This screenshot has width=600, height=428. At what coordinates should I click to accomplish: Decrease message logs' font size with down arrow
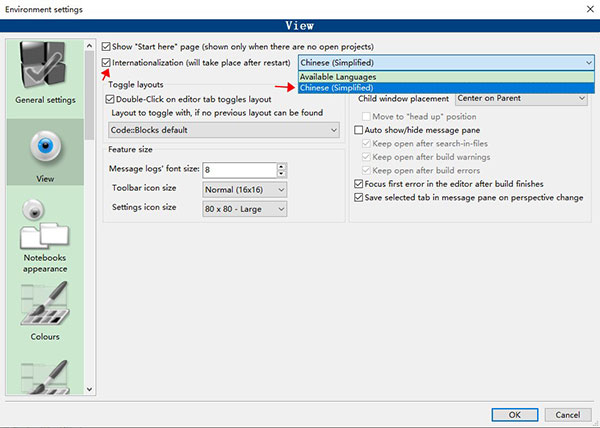point(282,174)
